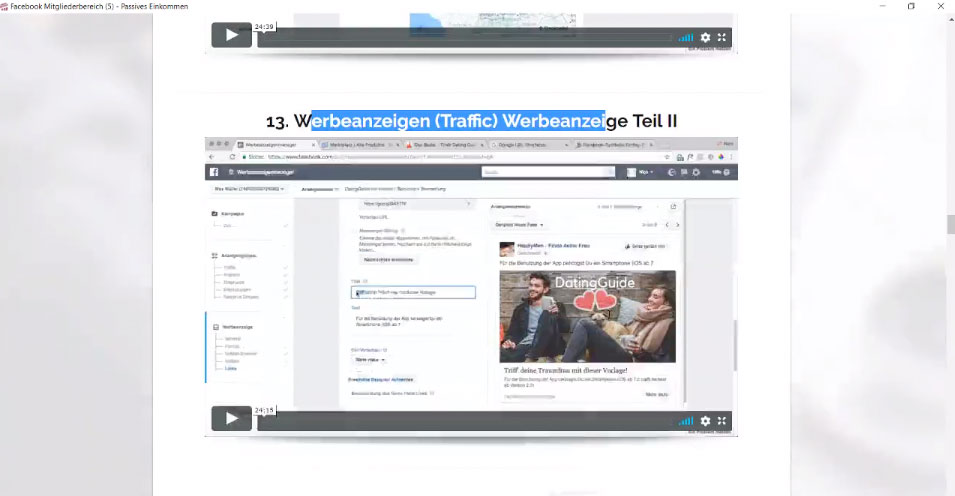This screenshot has width=955, height=496.
Task: Click the heading '13. Werbeanzeigen (Traffic) Werbeanzeige Teil II'
Action: 471,121
